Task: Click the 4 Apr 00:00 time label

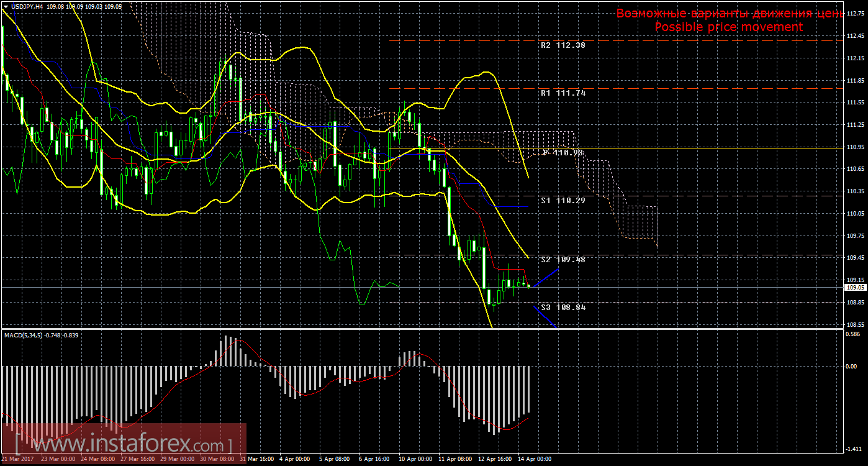Action: (x=294, y=460)
